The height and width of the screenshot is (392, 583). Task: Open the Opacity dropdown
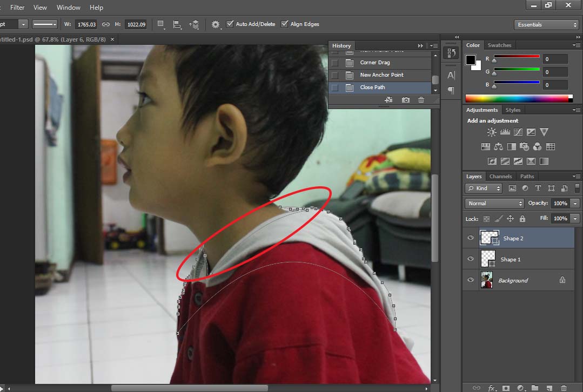pos(575,203)
